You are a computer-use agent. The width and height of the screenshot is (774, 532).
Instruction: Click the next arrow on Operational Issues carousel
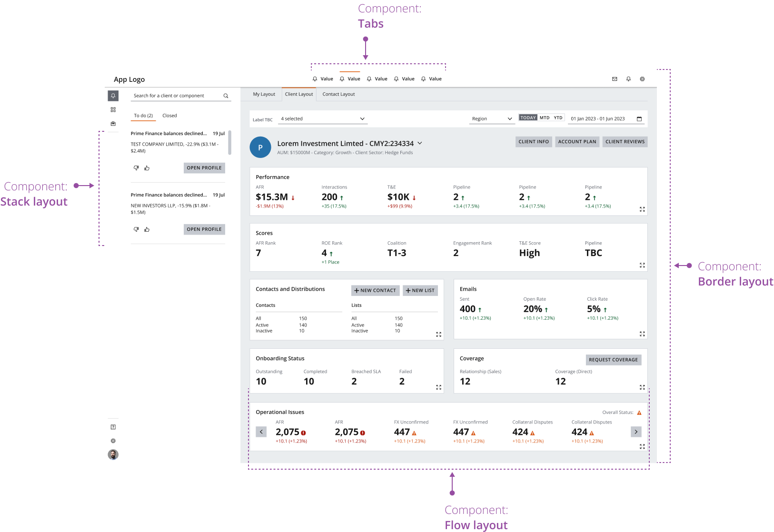click(636, 432)
